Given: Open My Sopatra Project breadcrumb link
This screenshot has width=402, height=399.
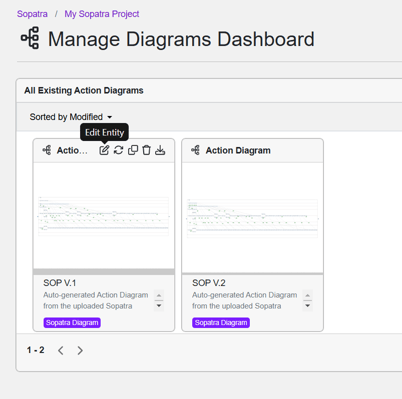Looking at the screenshot, I should [102, 14].
